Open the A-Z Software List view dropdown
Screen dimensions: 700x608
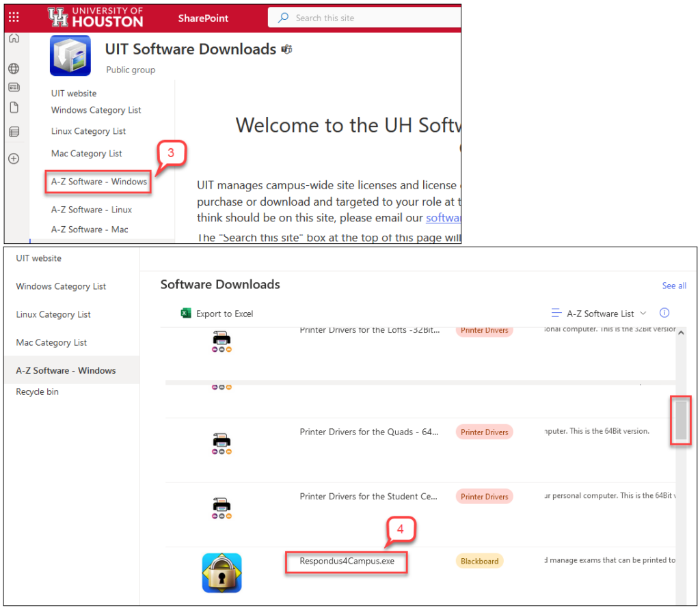[x=600, y=313]
